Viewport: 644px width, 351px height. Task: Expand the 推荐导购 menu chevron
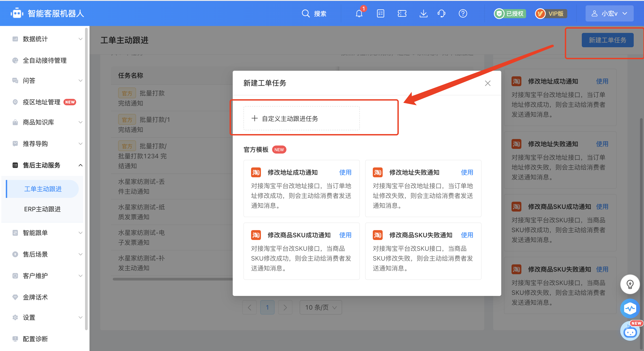[81, 144]
